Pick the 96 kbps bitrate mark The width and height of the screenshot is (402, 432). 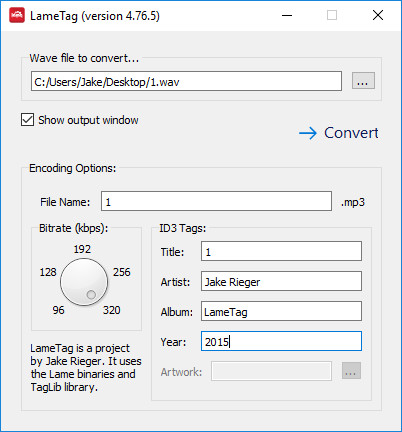(x=58, y=310)
